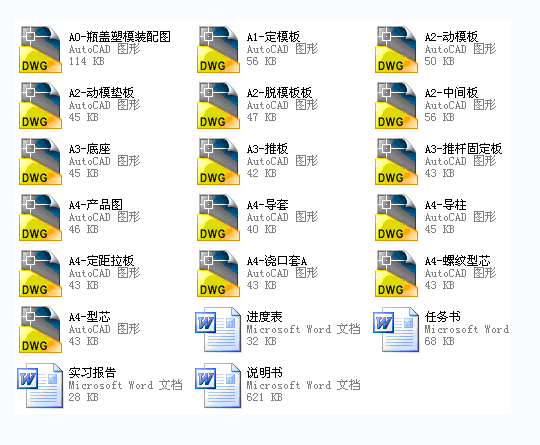
Task: Click the DWG icon of A1-定模板
Action: (x=218, y=49)
